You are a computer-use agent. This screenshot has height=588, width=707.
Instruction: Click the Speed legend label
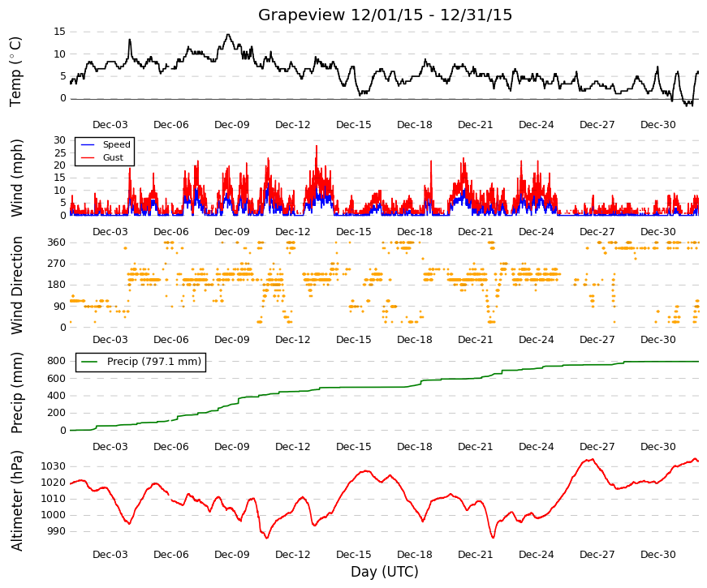[x=116, y=144]
